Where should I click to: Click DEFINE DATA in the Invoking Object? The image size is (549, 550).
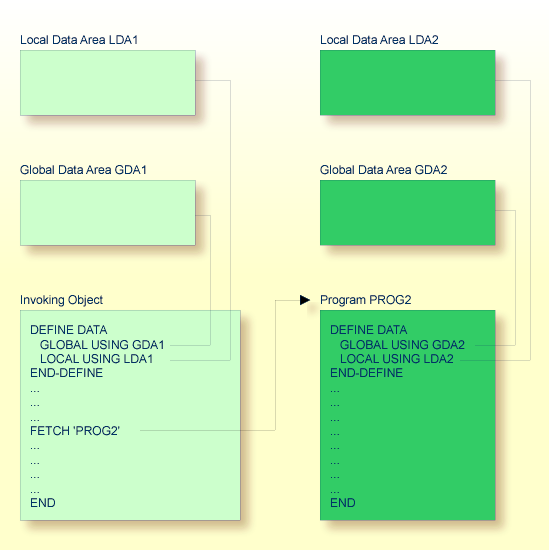(x=69, y=330)
